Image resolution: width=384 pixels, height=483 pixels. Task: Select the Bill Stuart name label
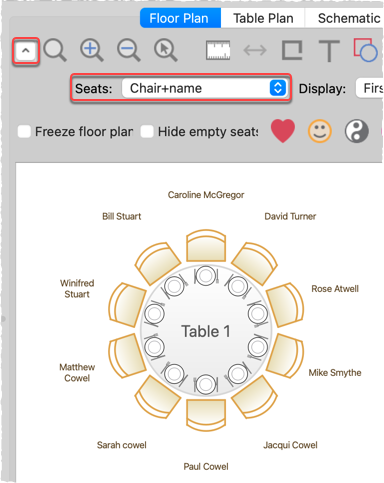pos(122,216)
